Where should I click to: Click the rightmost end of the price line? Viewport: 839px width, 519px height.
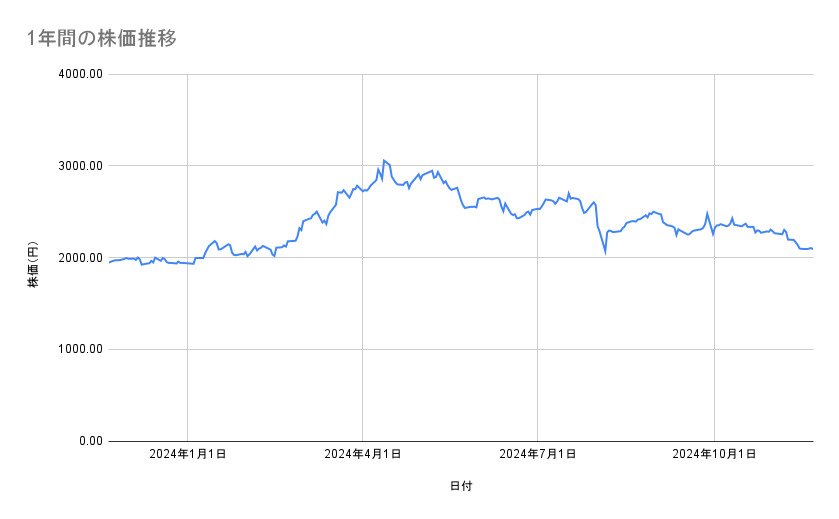(812, 249)
